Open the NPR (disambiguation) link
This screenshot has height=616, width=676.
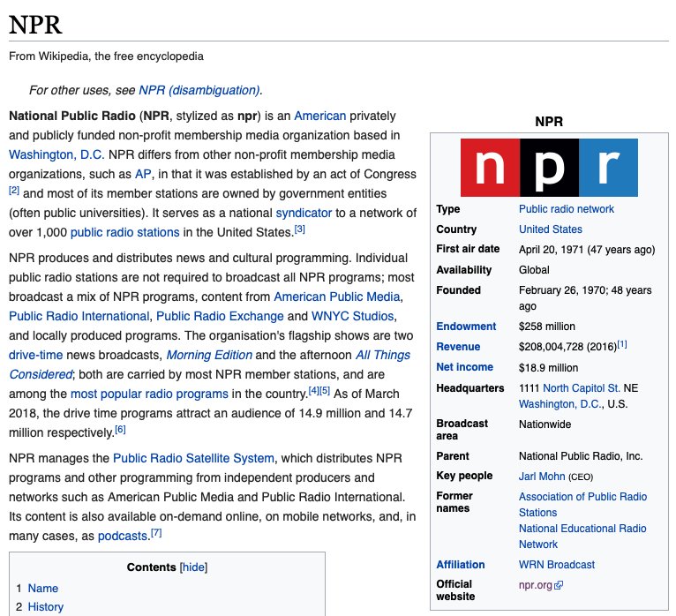199,90
